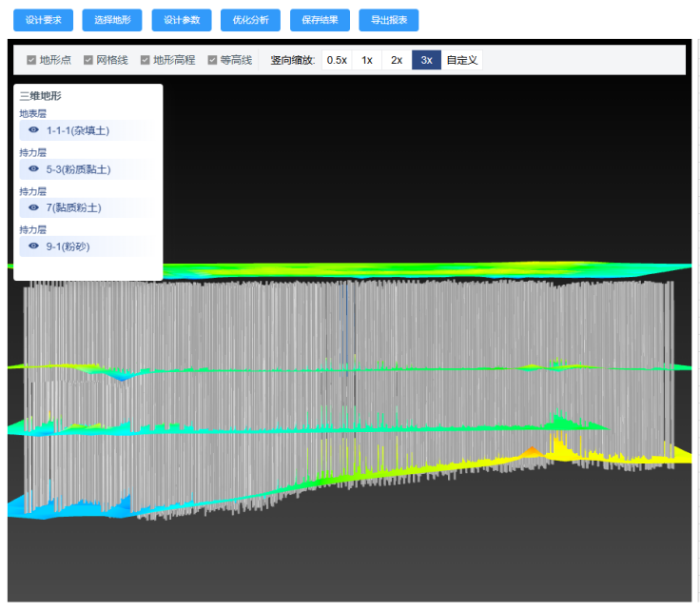Click the 选择地形 button
This screenshot has width=700, height=611.
click(x=112, y=20)
